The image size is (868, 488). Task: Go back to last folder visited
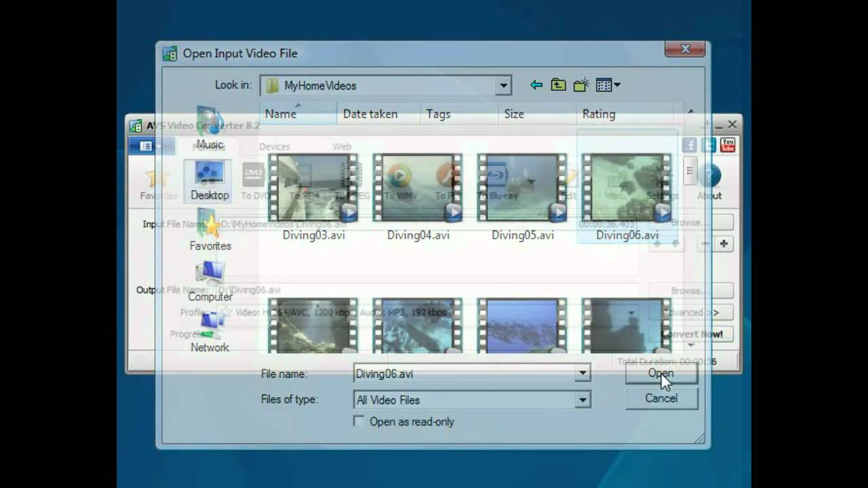pos(536,85)
